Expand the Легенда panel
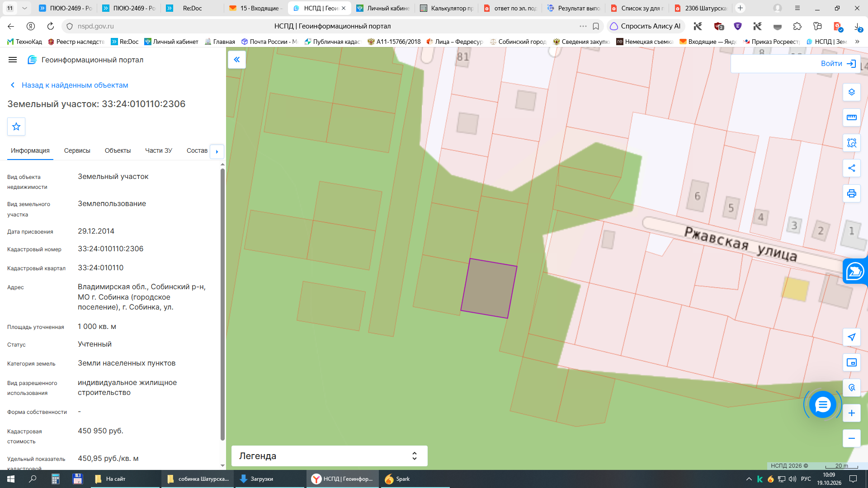Viewport: 868px width, 488px height. coord(329,456)
